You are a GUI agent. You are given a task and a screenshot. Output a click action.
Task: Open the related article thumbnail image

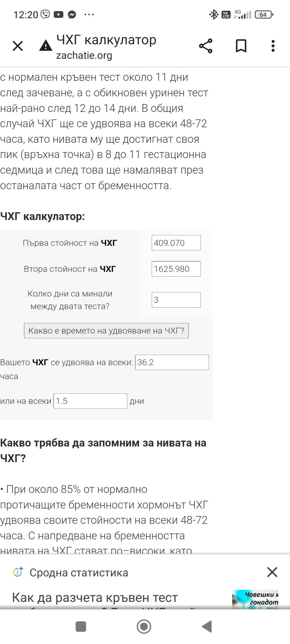(255, 599)
